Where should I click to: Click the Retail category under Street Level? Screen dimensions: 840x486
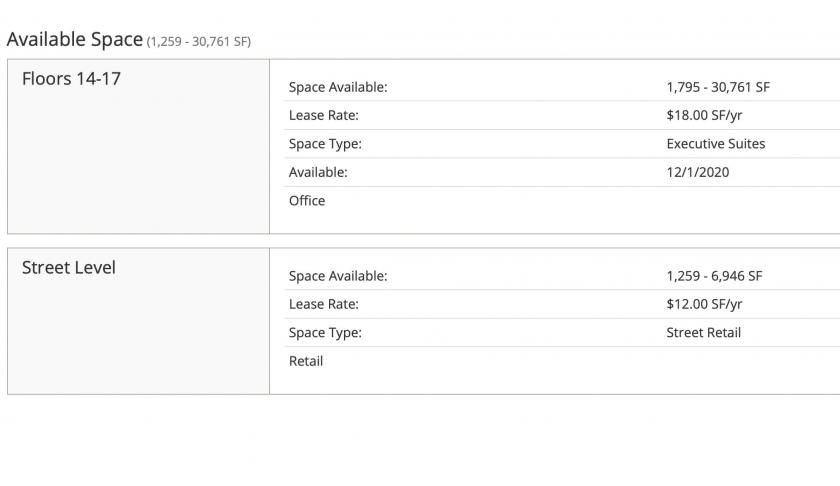[x=306, y=361]
